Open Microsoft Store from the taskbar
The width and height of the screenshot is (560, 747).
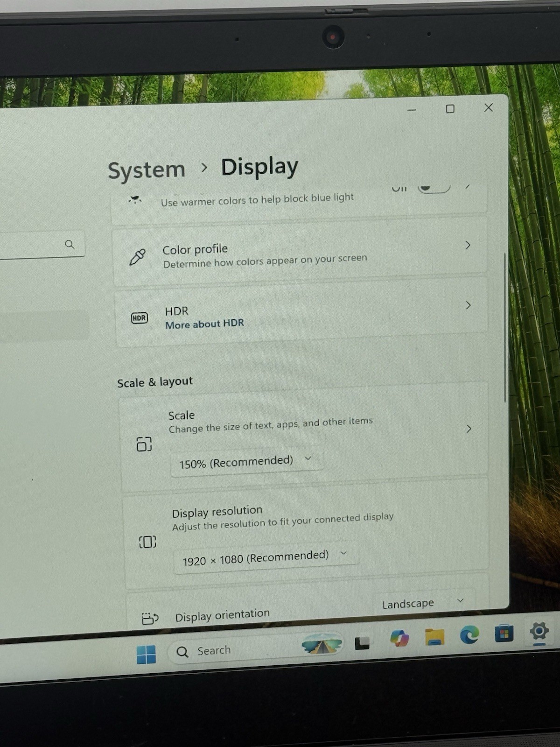coord(504,634)
